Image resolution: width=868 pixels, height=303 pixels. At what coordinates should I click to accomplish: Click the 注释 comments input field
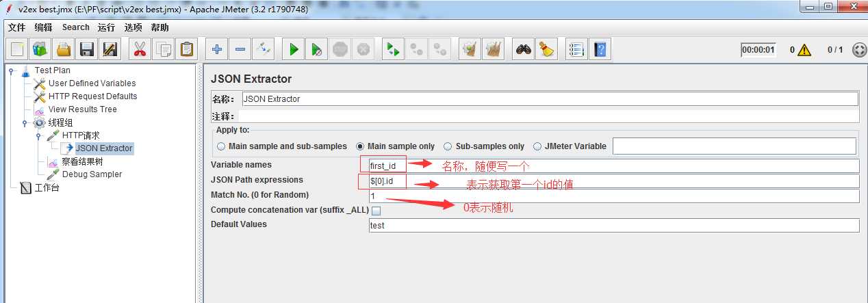548,116
